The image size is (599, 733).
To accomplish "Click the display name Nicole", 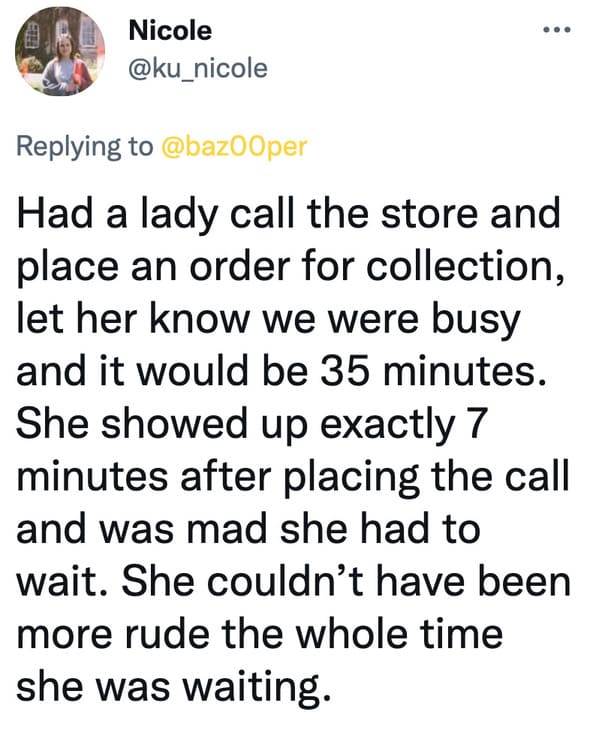I will [170, 31].
